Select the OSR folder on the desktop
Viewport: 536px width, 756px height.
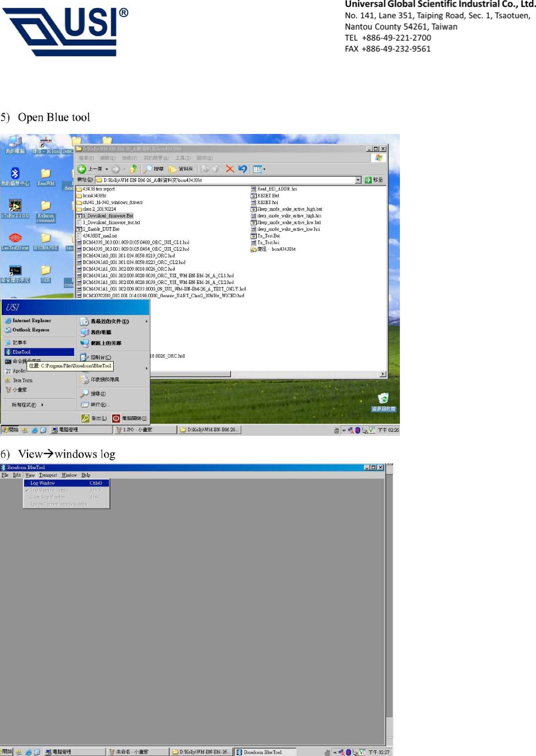(x=45, y=274)
